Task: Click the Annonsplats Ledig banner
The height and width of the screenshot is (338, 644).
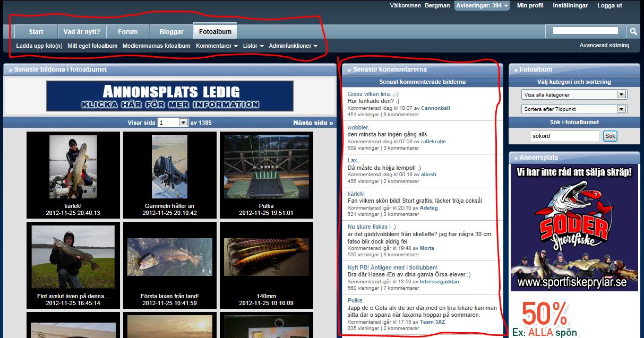Action: (170, 96)
